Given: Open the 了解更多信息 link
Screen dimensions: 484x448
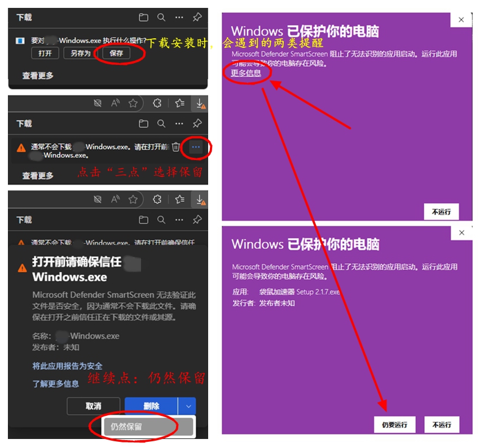Looking at the screenshot, I should coord(55,384).
